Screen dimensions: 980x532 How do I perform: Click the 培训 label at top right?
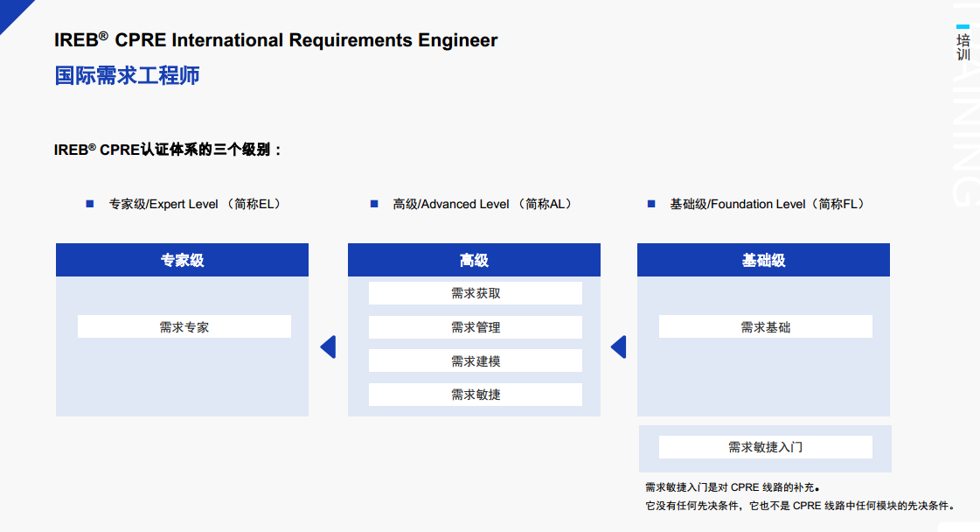point(963,47)
